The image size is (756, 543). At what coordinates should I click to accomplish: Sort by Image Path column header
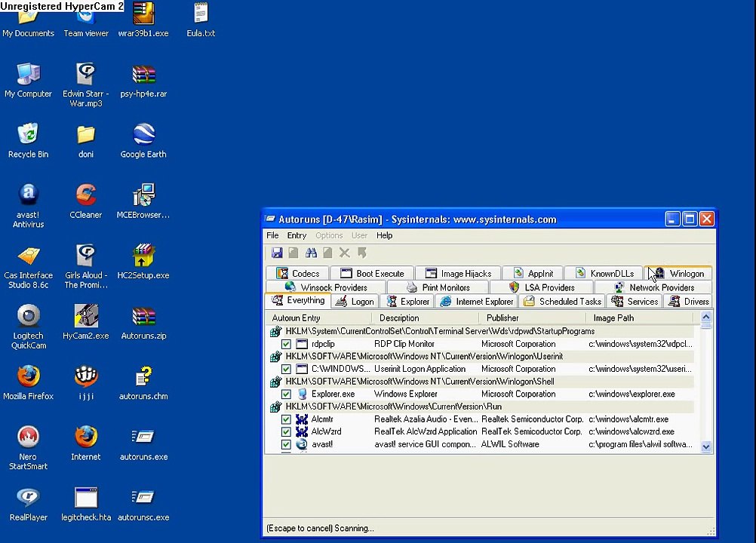click(639, 318)
